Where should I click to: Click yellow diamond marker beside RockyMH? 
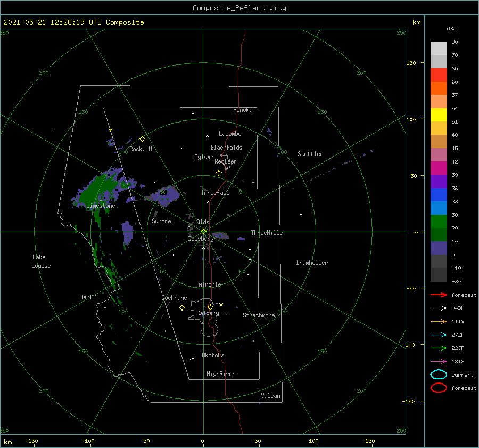pyautogui.click(x=142, y=139)
